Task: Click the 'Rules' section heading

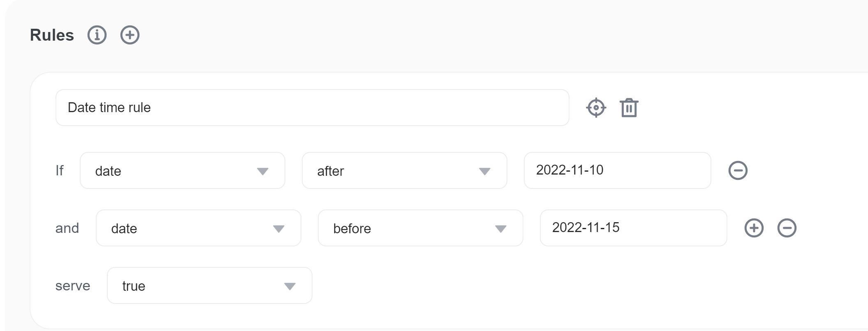Action: (52, 35)
